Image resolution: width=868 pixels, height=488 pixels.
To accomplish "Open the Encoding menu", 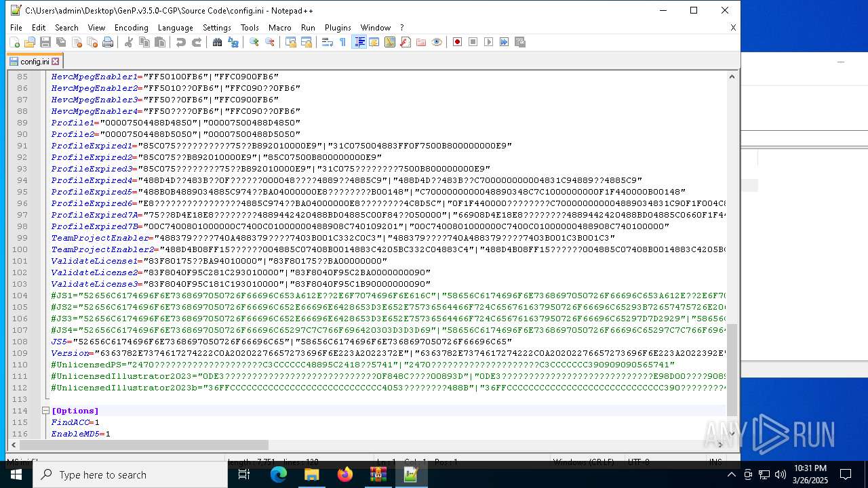I will click(131, 28).
